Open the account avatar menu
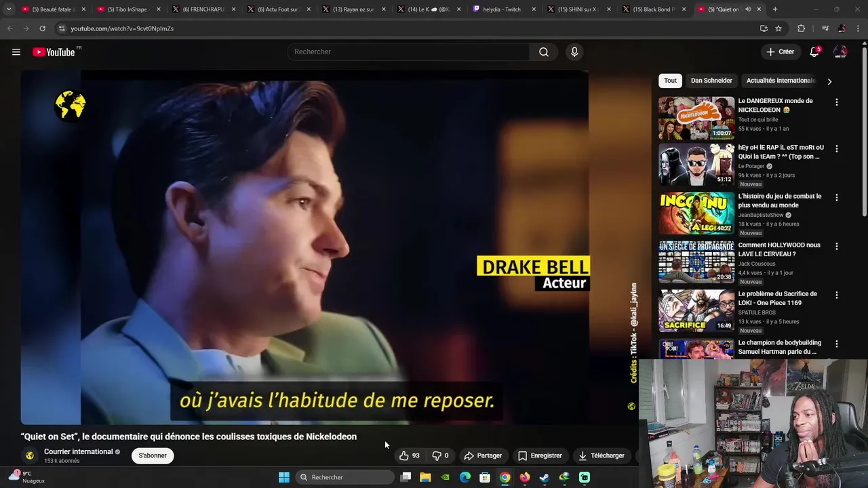Screen dimensions: 868x488 tap(840, 52)
